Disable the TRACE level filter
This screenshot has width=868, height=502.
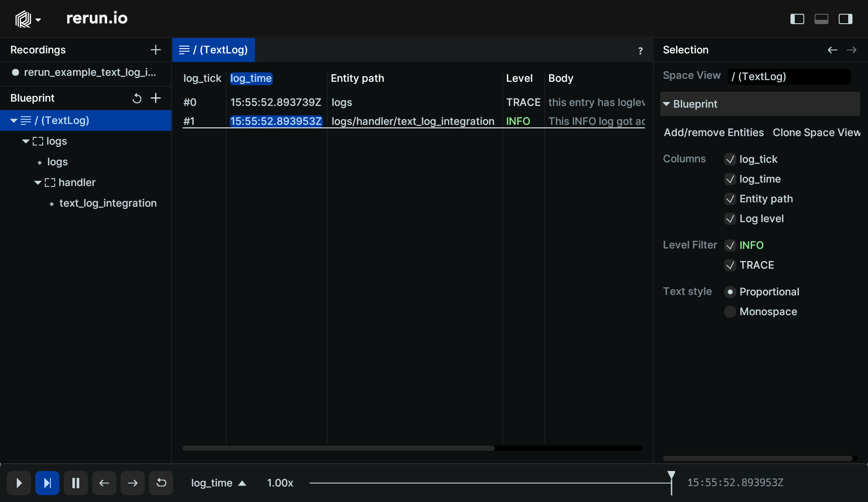730,265
